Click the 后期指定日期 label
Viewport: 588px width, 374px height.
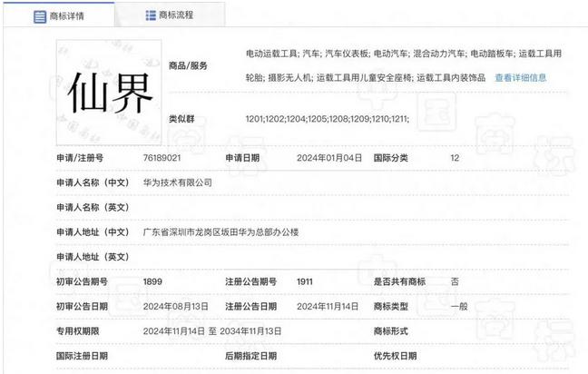[250, 356]
